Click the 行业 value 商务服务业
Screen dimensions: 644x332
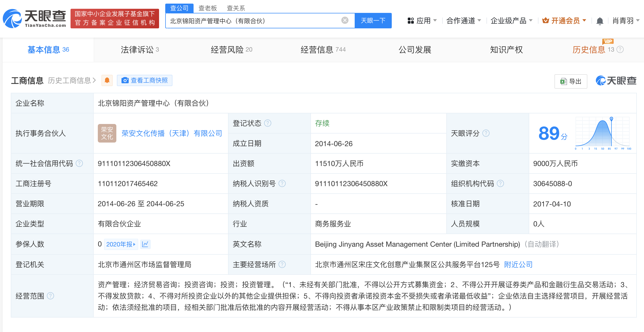[333, 224]
